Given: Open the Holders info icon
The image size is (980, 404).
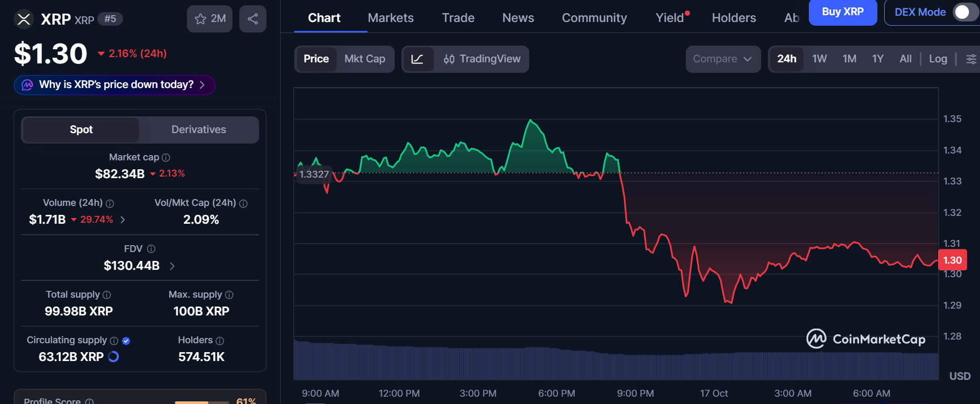Looking at the screenshot, I should pyautogui.click(x=220, y=341).
